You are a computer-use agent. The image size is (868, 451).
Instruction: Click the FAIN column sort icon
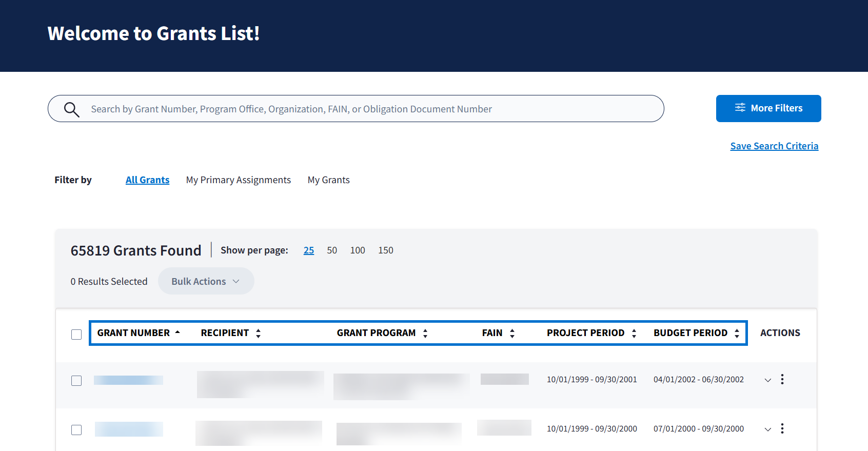[x=512, y=333]
